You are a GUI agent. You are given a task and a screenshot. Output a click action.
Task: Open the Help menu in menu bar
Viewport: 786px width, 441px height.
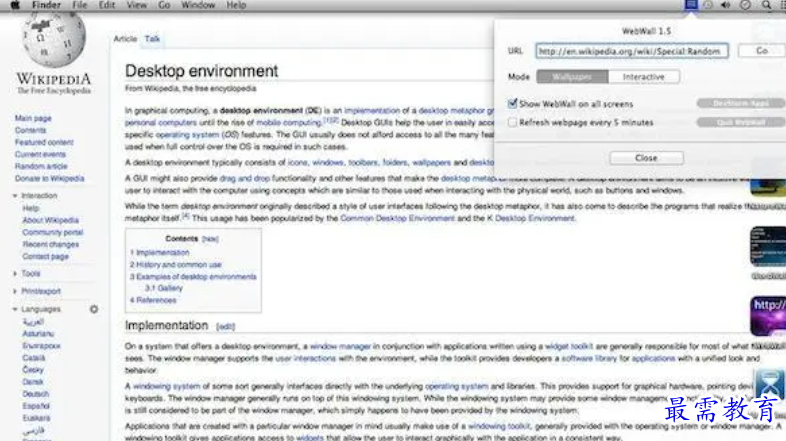coord(236,5)
